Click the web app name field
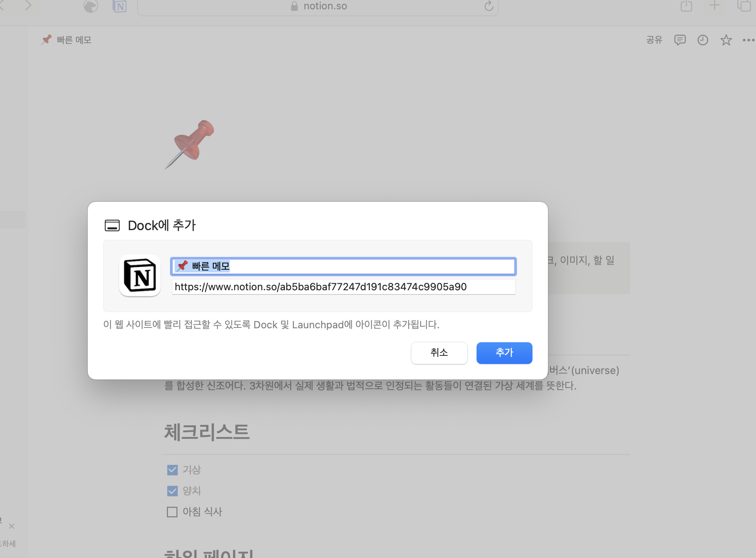This screenshot has height=558, width=756. click(343, 267)
